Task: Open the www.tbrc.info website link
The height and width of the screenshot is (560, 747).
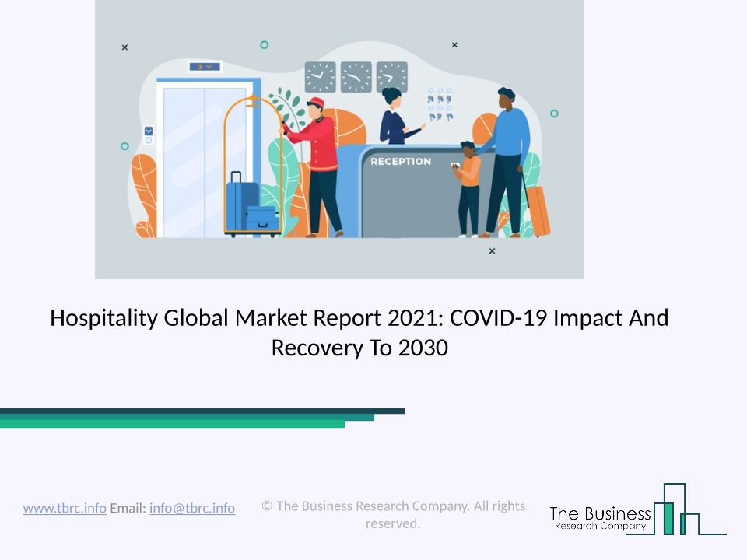Action: coord(65,508)
